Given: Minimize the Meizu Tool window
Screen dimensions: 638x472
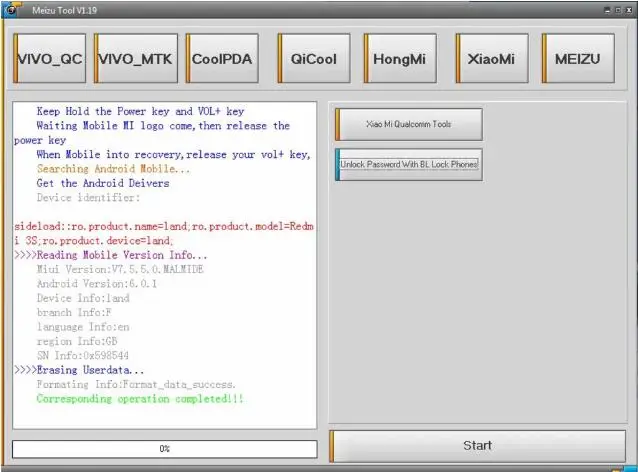Looking at the screenshot, I should click(607, 10).
